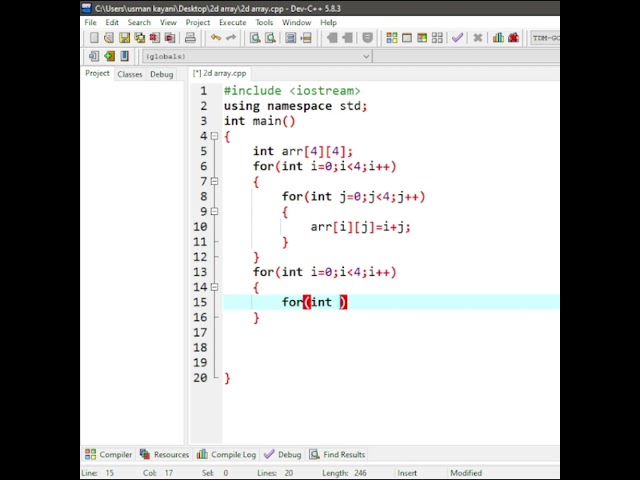Collapse the code fold at line 14
Viewport: 640px width, 480px height.
[x=214, y=287]
